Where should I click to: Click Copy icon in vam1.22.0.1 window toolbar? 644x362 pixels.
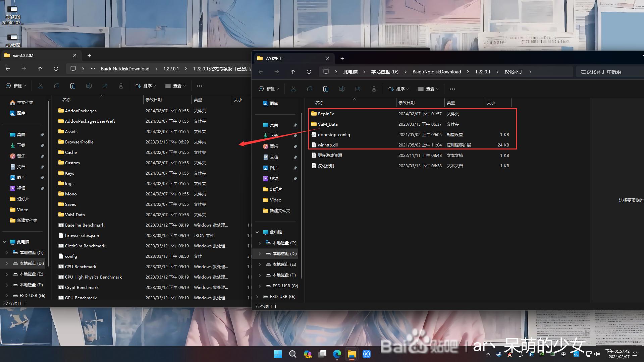click(57, 86)
